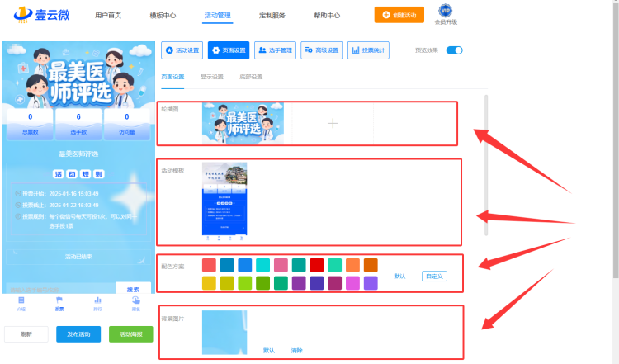Toggle the 预览效果 switch off
This screenshot has width=619, height=364.
[454, 50]
